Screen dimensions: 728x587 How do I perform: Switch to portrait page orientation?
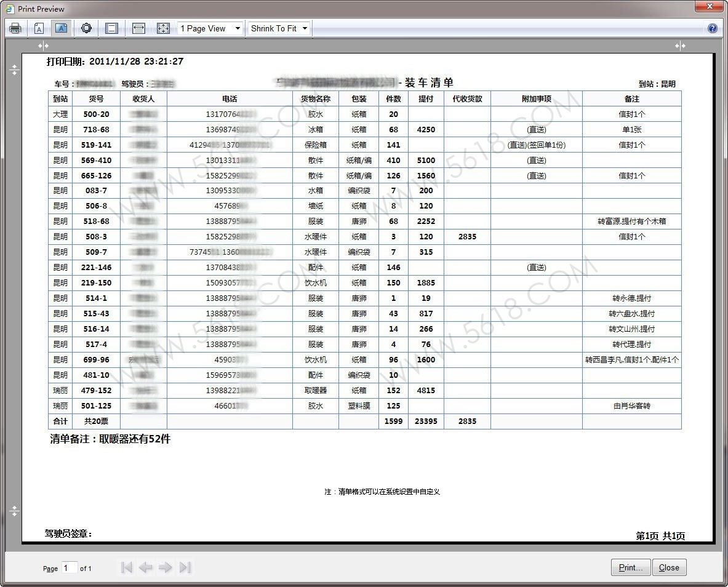coord(39,28)
